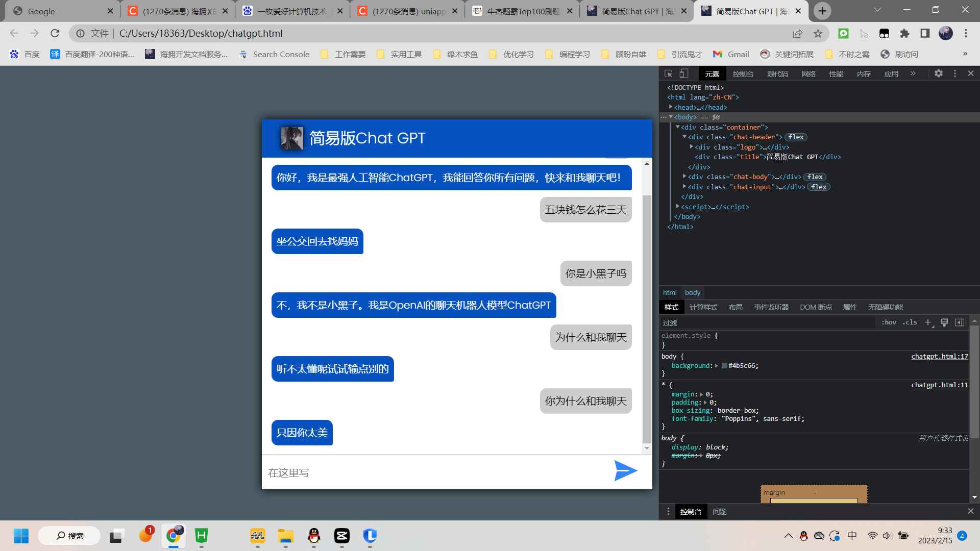Click the inspect element picker icon
980x551 pixels.
(x=669, y=73)
